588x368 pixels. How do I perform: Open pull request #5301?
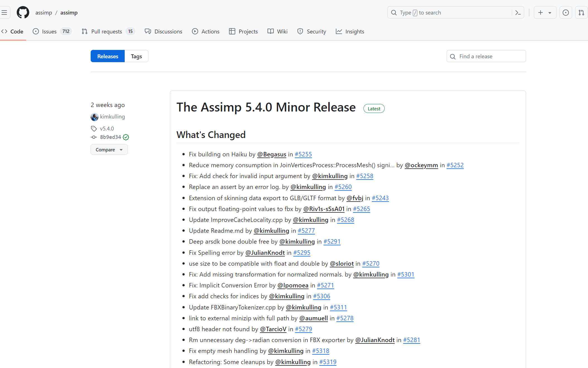[406, 274]
